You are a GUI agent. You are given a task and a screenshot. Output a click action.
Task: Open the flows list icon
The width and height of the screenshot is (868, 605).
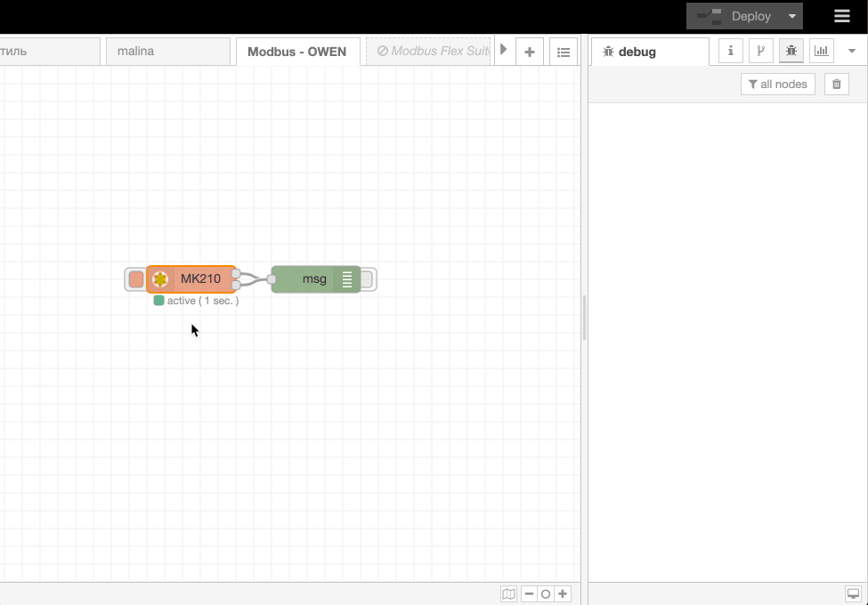[x=564, y=51]
